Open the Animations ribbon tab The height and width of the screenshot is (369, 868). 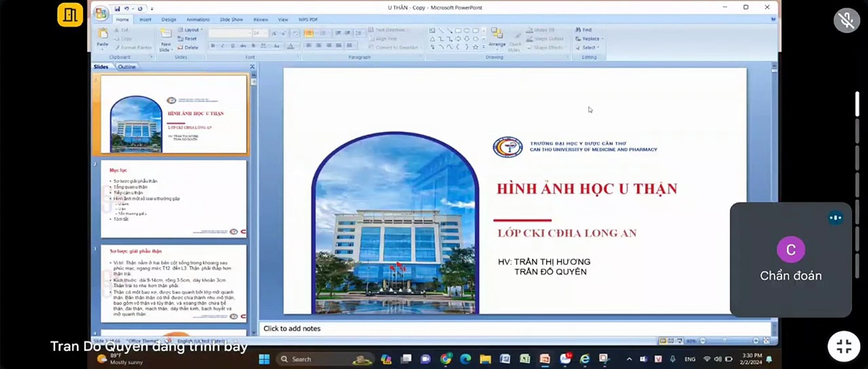198,19
